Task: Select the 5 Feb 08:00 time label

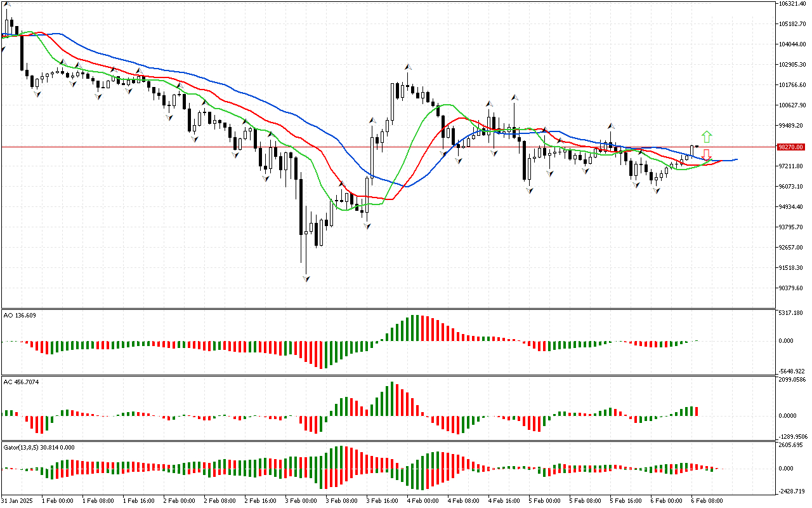Action: [x=586, y=501]
